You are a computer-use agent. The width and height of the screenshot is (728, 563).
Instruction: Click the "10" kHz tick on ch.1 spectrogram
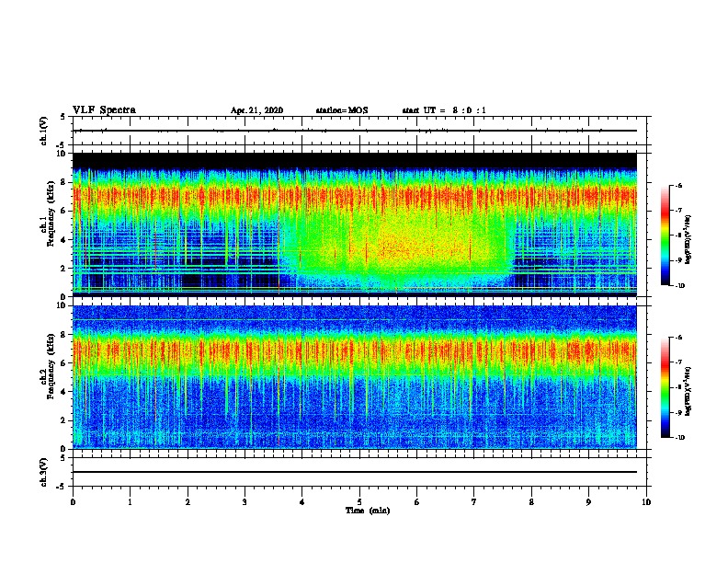click(62, 154)
